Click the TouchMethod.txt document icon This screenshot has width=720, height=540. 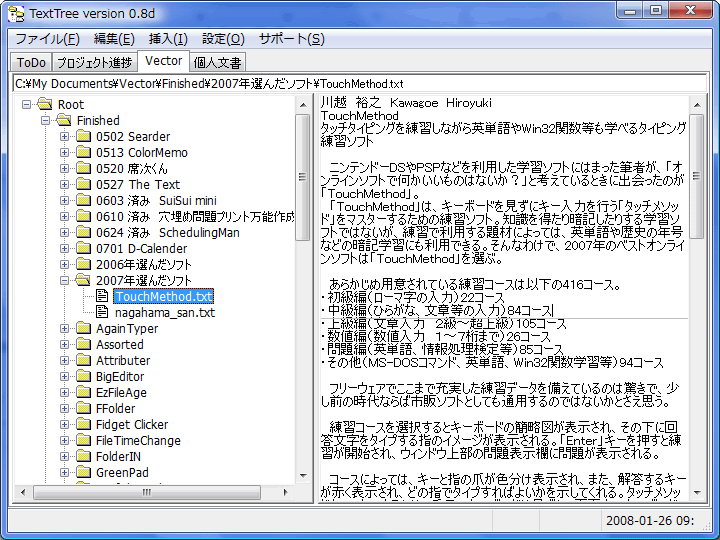tap(102, 296)
